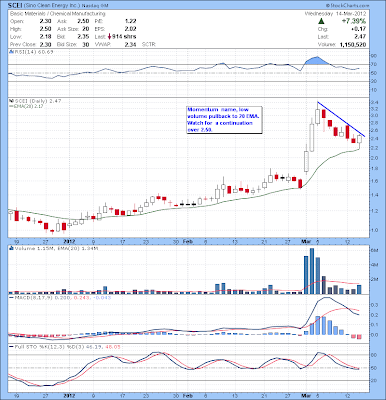Click the Ask Size value 20

coord(85,29)
